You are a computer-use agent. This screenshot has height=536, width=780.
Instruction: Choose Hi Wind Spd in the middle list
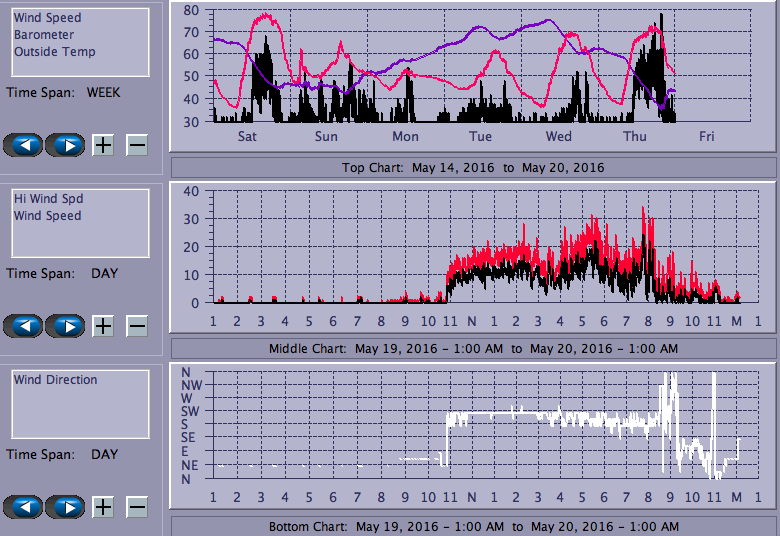tap(48, 199)
